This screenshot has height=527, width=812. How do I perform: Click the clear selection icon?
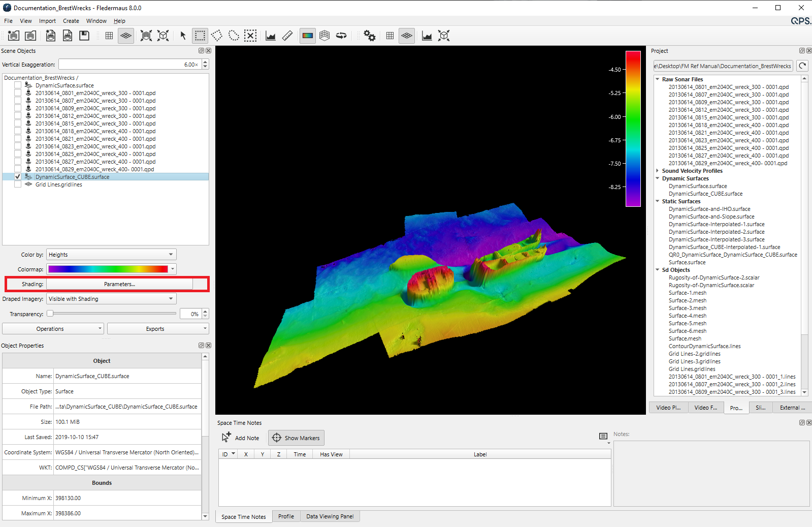[250, 36]
